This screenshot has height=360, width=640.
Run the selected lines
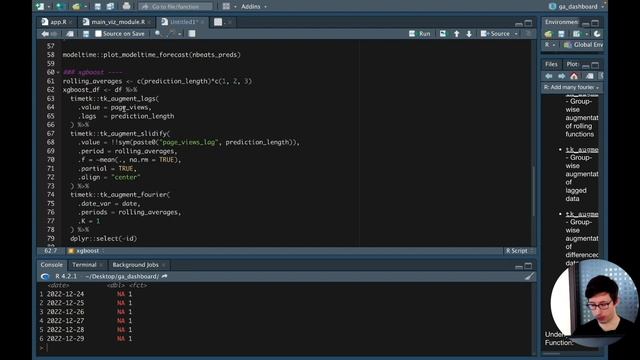[x=420, y=34]
